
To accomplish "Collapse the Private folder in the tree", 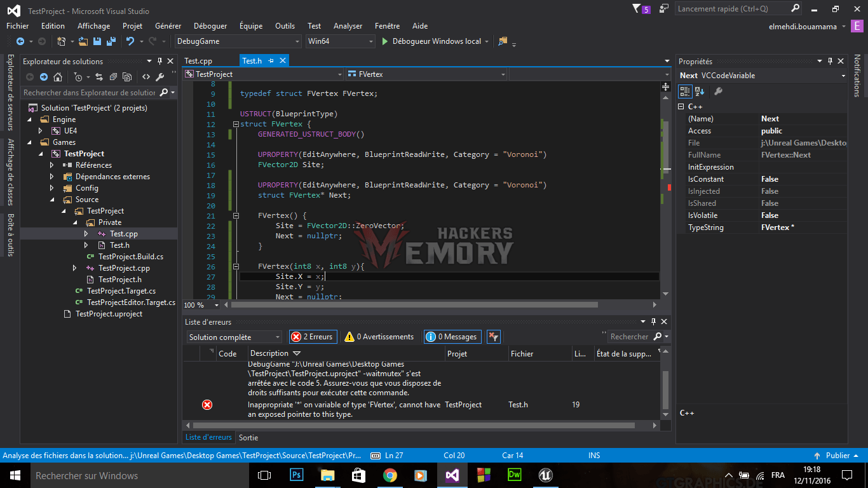I will click(74, 222).
